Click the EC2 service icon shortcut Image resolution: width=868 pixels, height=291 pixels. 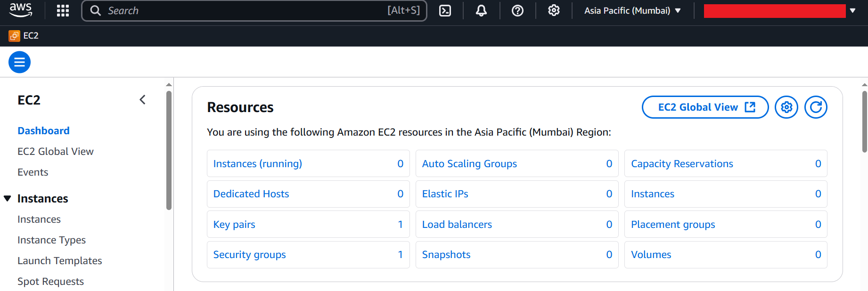[14, 36]
